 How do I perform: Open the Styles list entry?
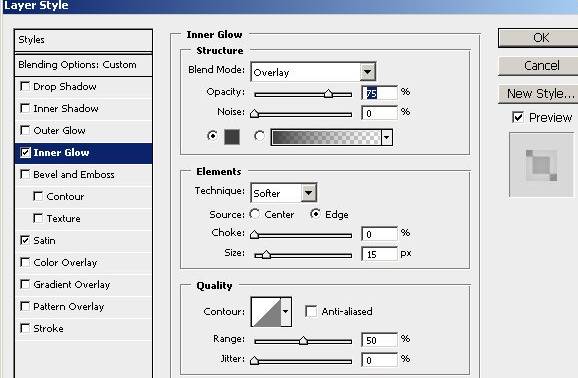[x=84, y=40]
